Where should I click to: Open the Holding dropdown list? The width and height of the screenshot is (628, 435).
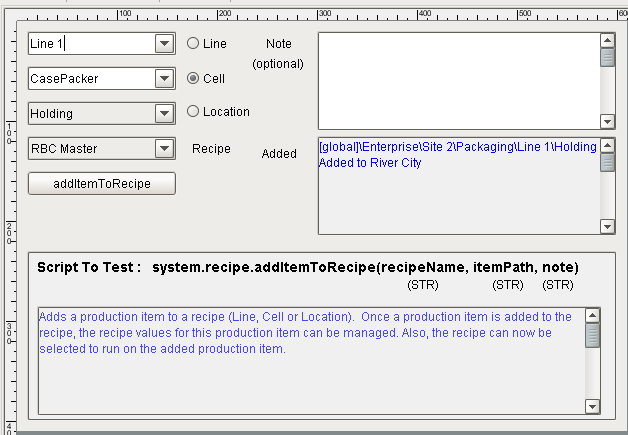click(x=164, y=113)
